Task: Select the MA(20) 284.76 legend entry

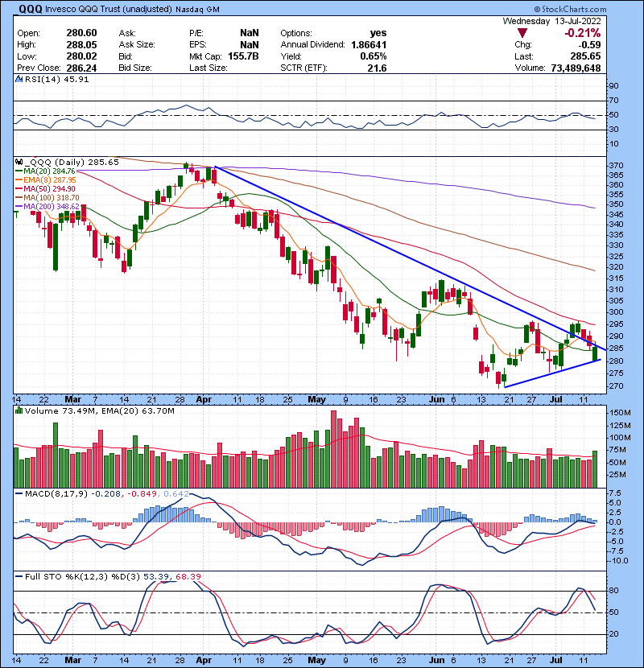Action: pos(45,171)
